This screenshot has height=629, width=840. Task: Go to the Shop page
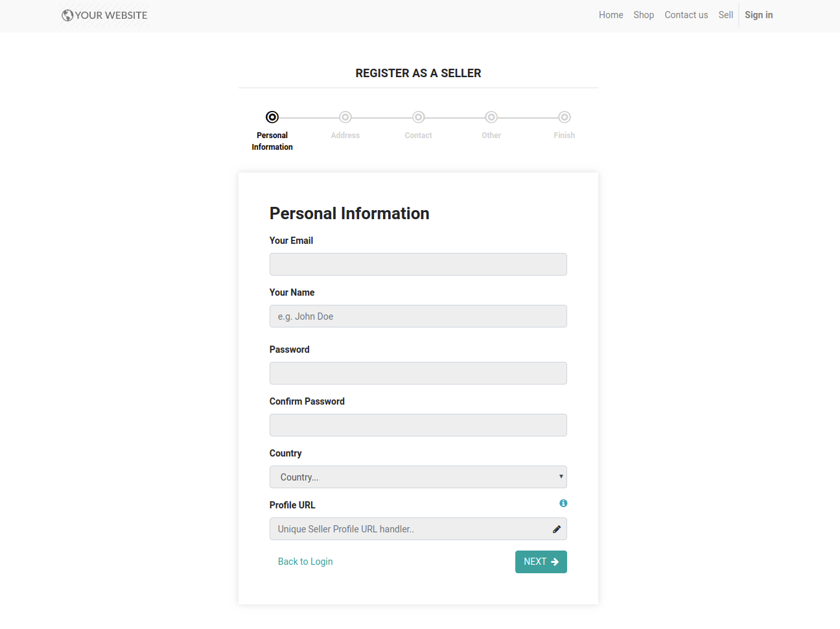(x=644, y=15)
